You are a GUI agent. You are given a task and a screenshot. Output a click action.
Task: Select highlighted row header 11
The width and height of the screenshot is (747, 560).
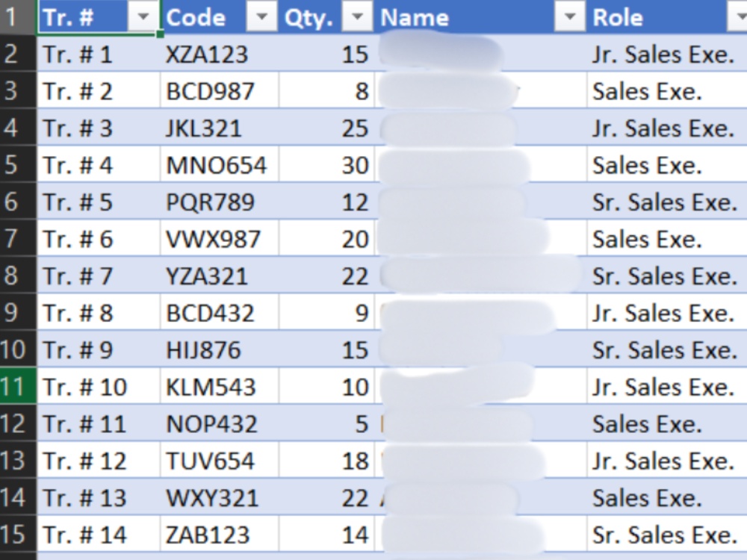tap(18, 386)
